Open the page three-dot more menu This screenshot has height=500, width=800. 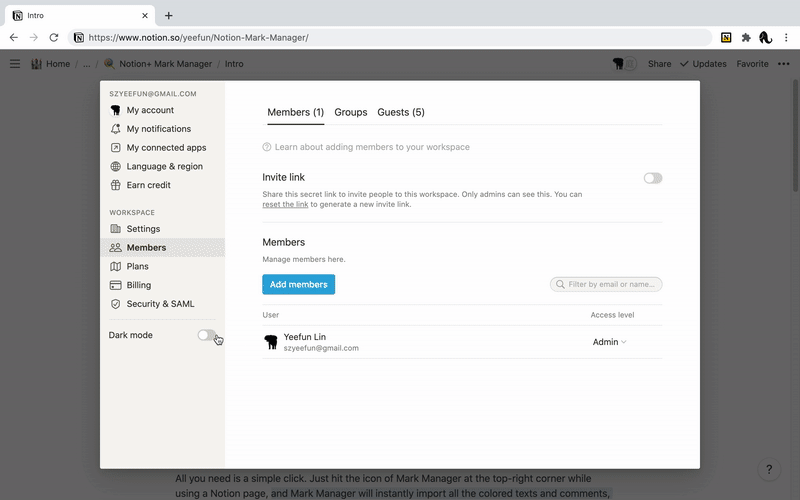[x=784, y=64]
